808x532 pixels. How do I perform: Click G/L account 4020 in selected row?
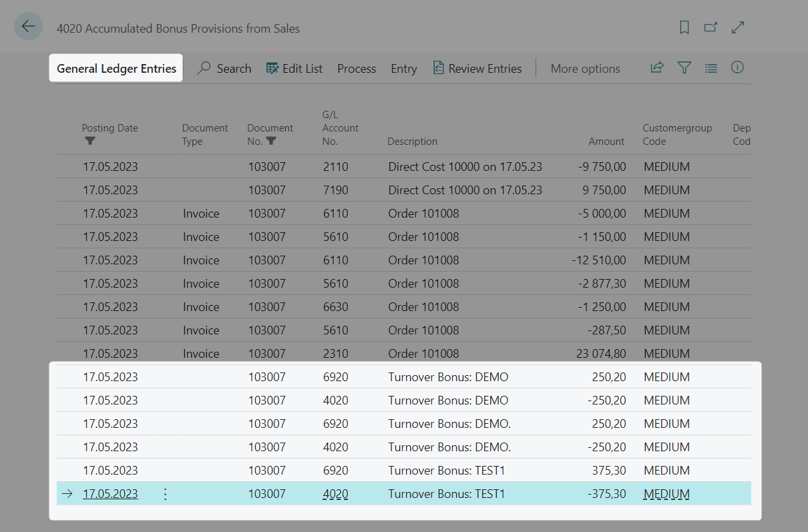335,494
